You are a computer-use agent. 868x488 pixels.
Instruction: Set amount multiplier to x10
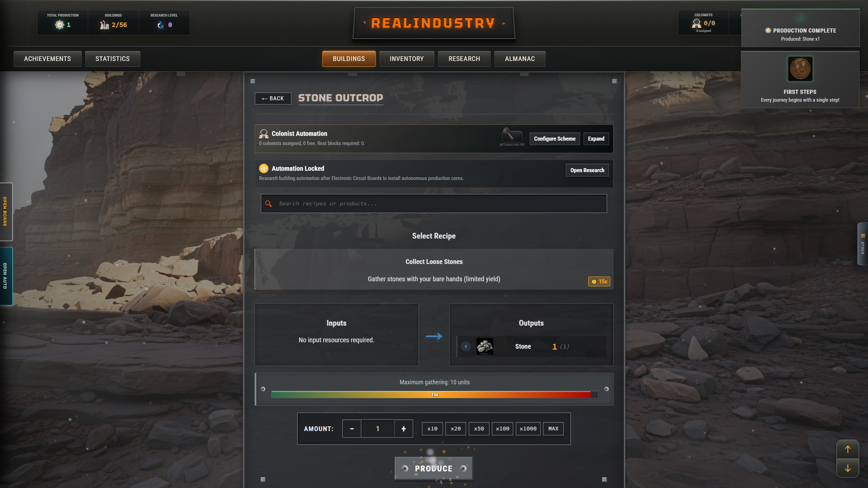[432, 429]
